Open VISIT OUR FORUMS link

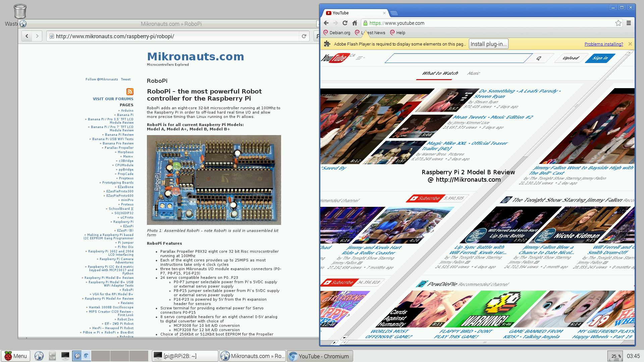coord(113,99)
